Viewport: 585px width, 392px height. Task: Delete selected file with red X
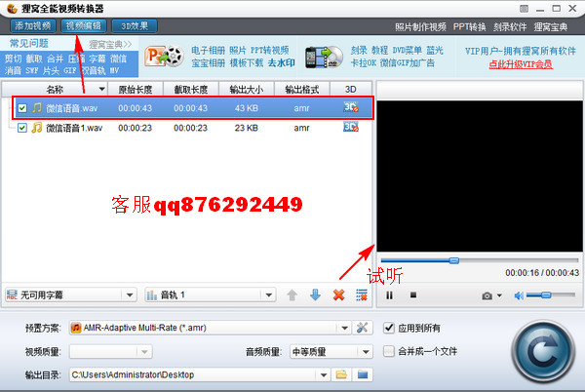[338, 295]
